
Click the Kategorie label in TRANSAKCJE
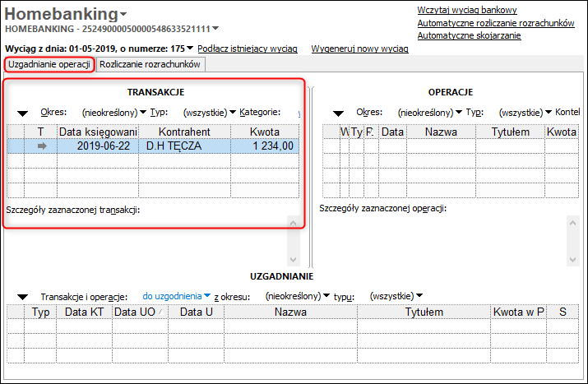pyautogui.click(x=260, y=112)
